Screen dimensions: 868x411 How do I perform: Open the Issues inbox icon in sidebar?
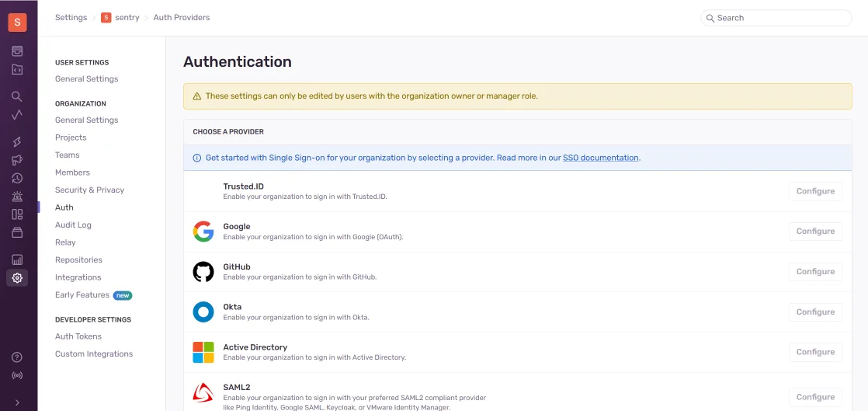click(17, 51)
